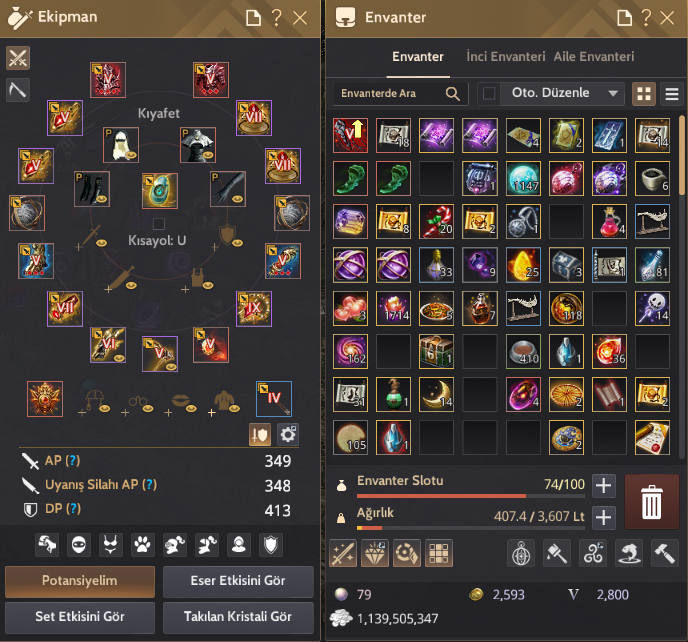This screenshot has width=688, height=642.
Task: Click the hammer repair icon in inventory
Action: pos(665,553)
